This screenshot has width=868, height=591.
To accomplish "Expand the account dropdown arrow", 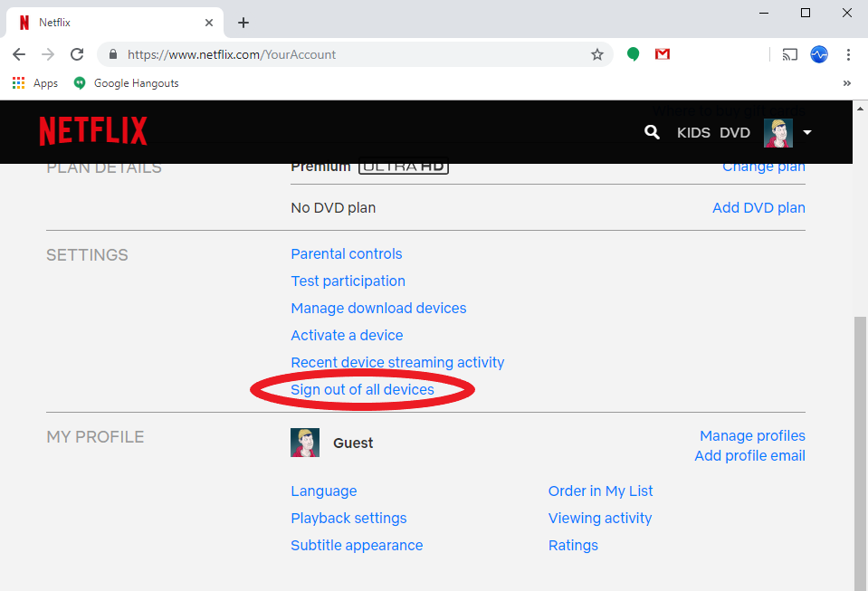I will 807,132.
